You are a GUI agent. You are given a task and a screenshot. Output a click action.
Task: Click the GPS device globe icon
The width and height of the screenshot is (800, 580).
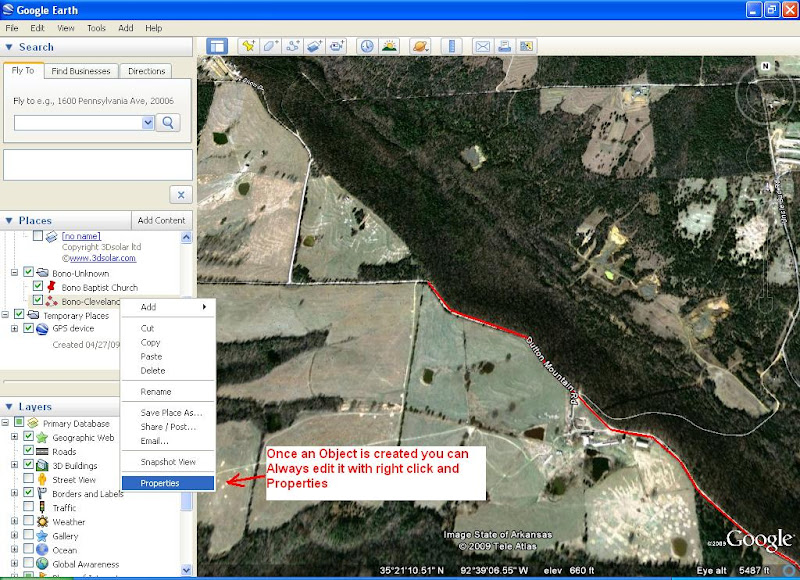(42, 329)
